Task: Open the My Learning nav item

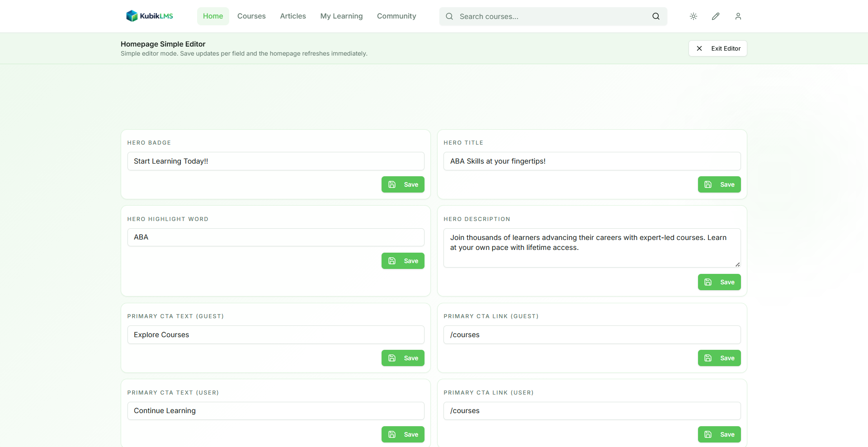Action: tap(341, 16)
